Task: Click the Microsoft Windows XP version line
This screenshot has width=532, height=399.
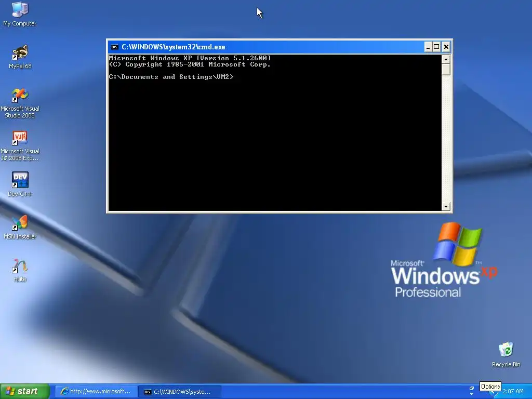Action: 190,58
